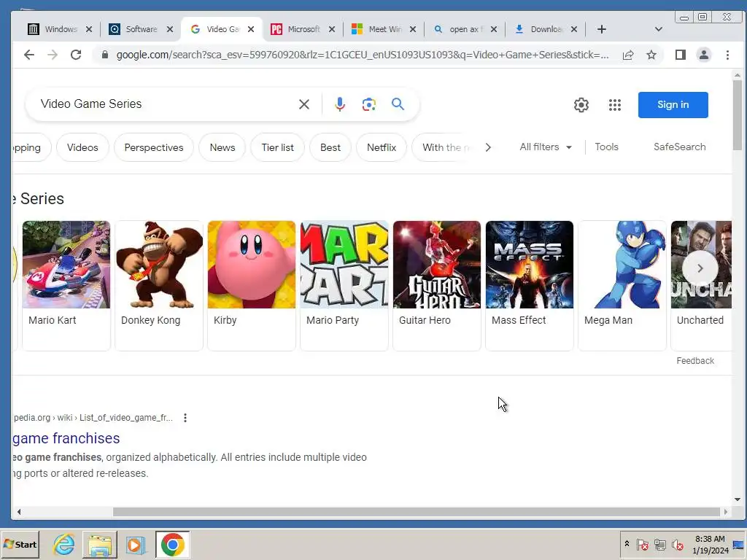The width and height of the screenshot is (747, 560).
Task: Mute via tray volume icon
Action: [x=677, y=544]
